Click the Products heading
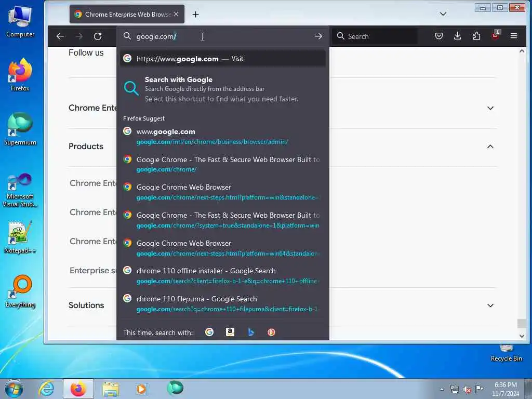This screenshot has width=532, height=399. [86, 146]
